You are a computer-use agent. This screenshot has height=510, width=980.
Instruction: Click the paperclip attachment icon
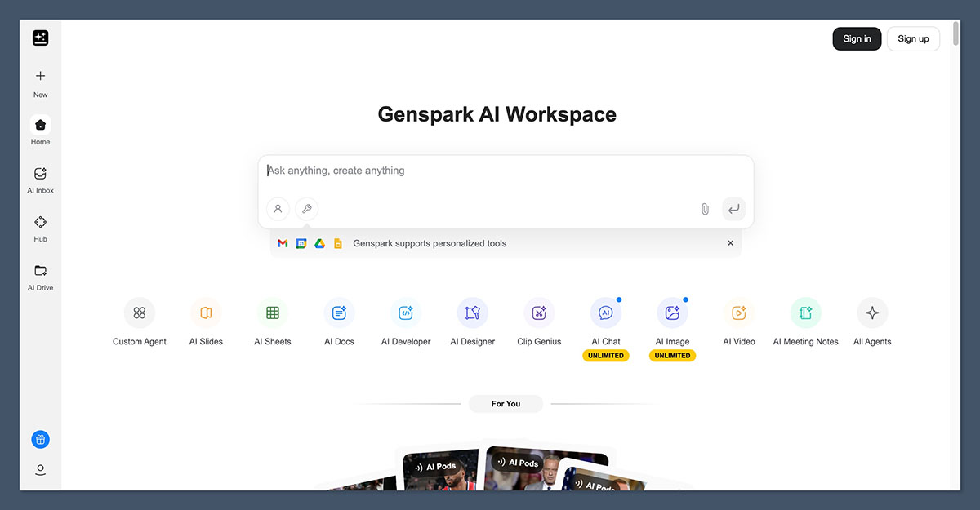704,209
